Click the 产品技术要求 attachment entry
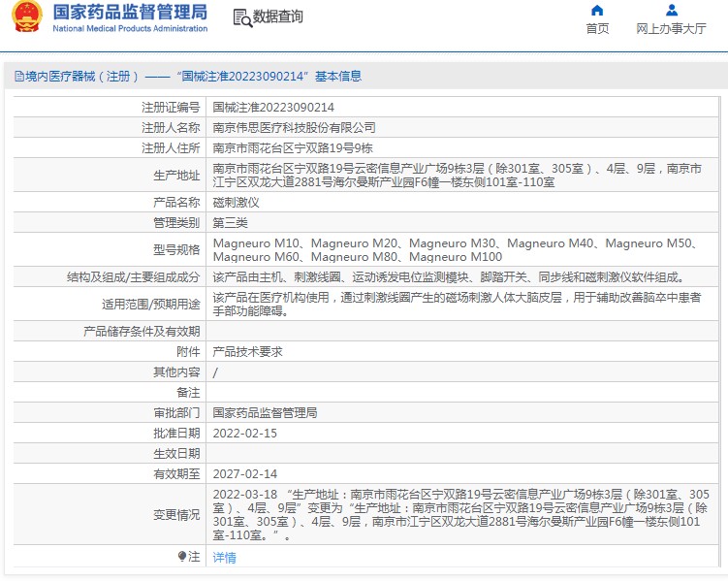 click(248, 352)
